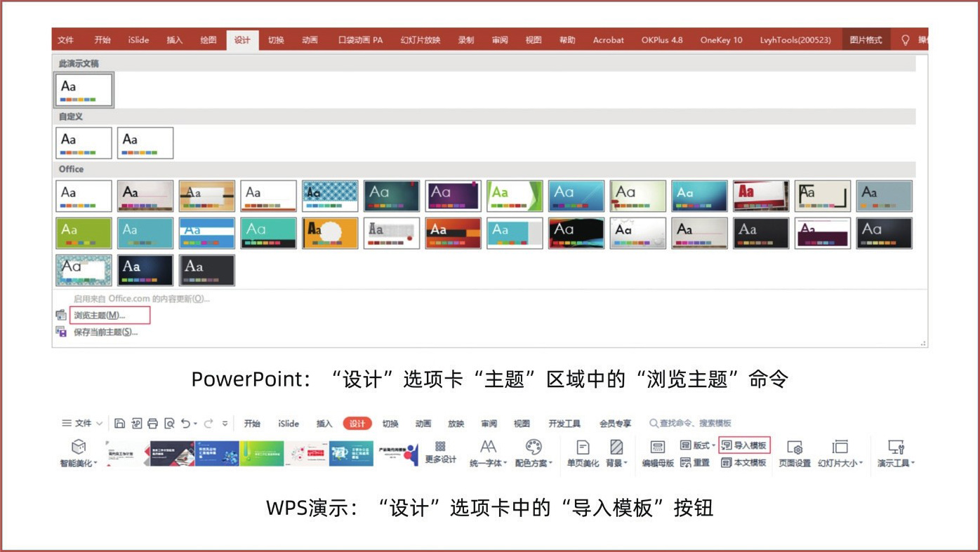Click the print preview icon in WPS toolbar
980x552 pixels.
(x=169, y=423)
